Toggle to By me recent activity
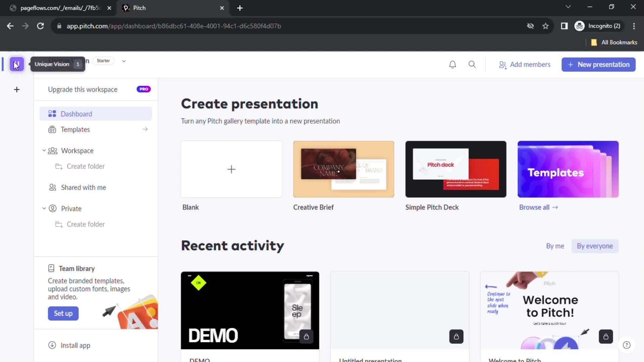 (x=555, y=246)
